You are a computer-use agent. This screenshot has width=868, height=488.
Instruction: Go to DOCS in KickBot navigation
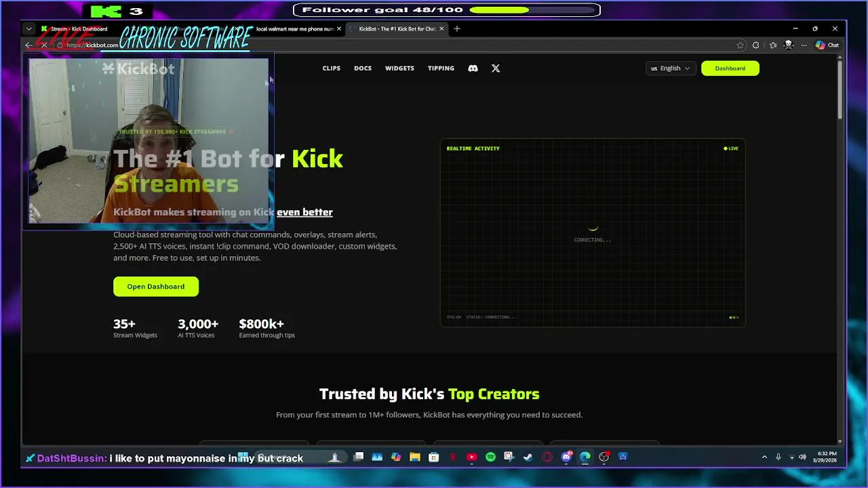(x=363, y=68)
